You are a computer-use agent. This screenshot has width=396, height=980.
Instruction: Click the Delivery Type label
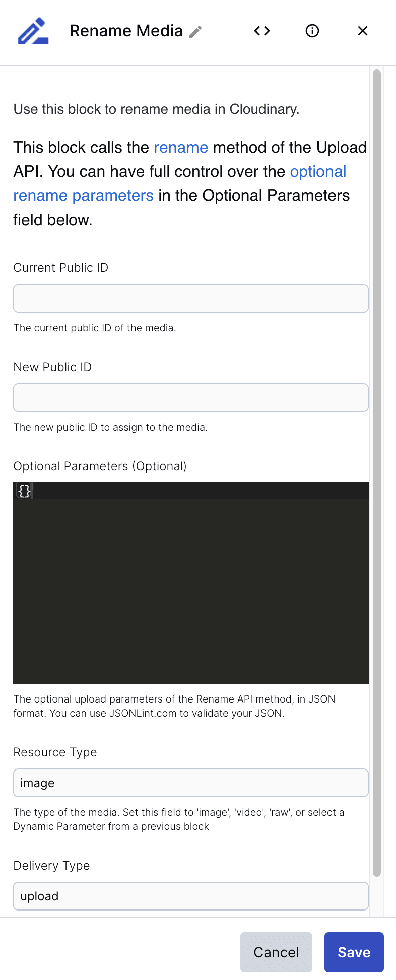point(51,865)
